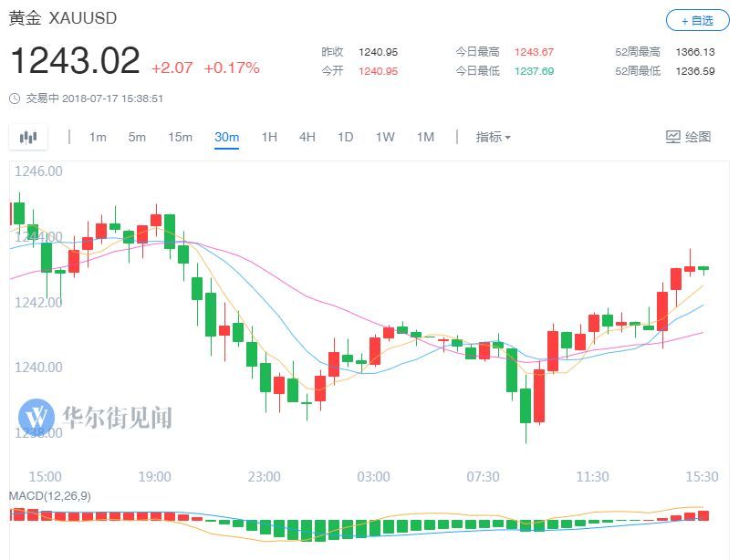This screenshot has height=560, width=739.
Task: Click today's low value 1237.69
Action: (x=534, y=71)
